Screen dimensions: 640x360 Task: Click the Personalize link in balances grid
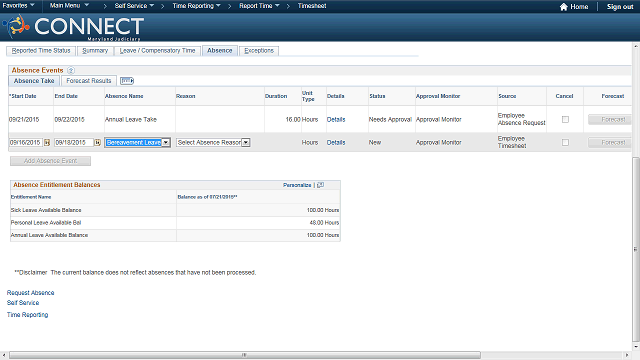click(x=297, y=185)
